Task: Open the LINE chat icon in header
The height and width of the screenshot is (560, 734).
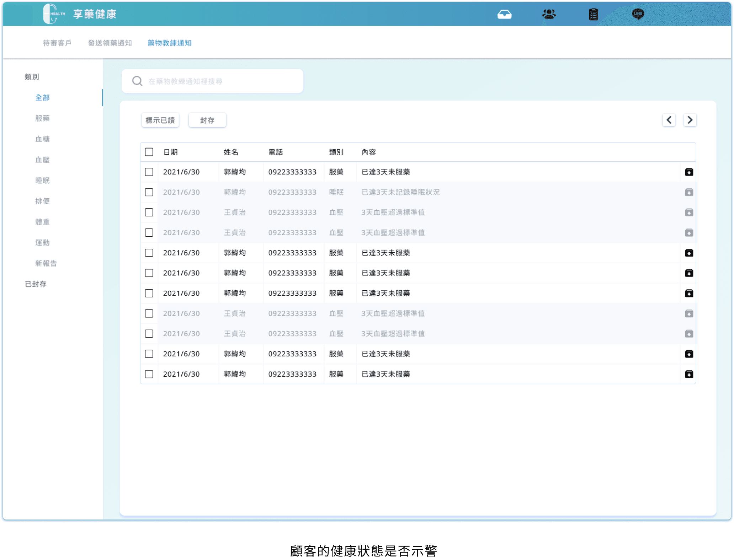Action: click(x=638, y=14)
